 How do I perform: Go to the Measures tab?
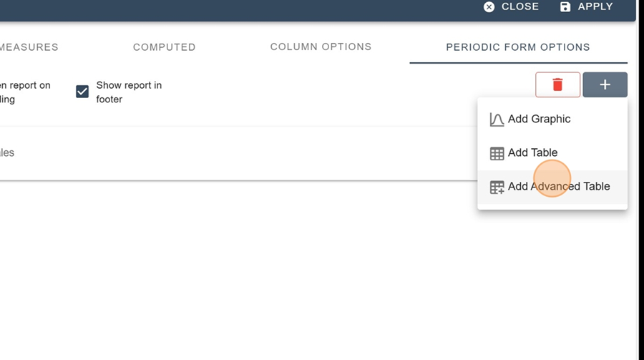29,47
